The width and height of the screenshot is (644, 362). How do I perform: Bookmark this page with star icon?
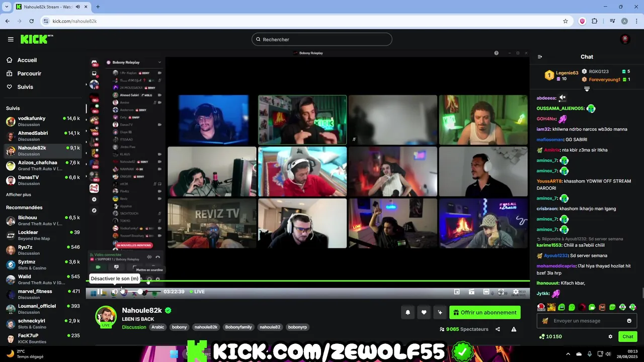pos(566,21)
